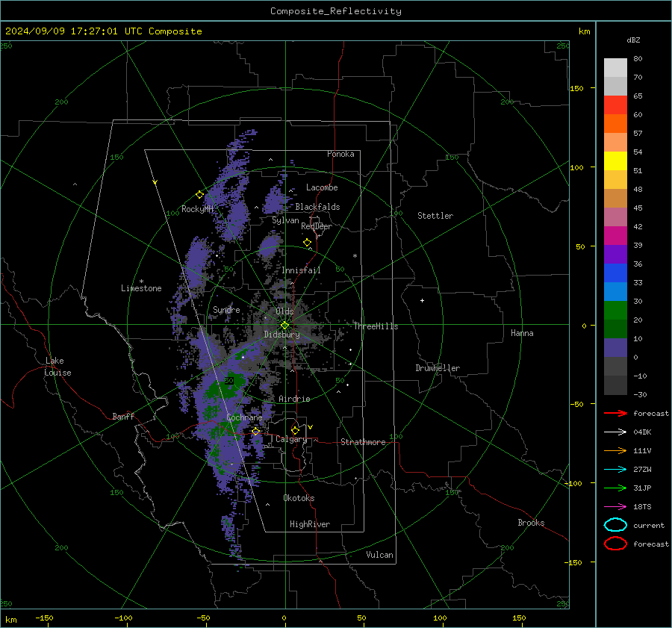
Task: Click the Lake Louise map label
Action: (57, 367)
